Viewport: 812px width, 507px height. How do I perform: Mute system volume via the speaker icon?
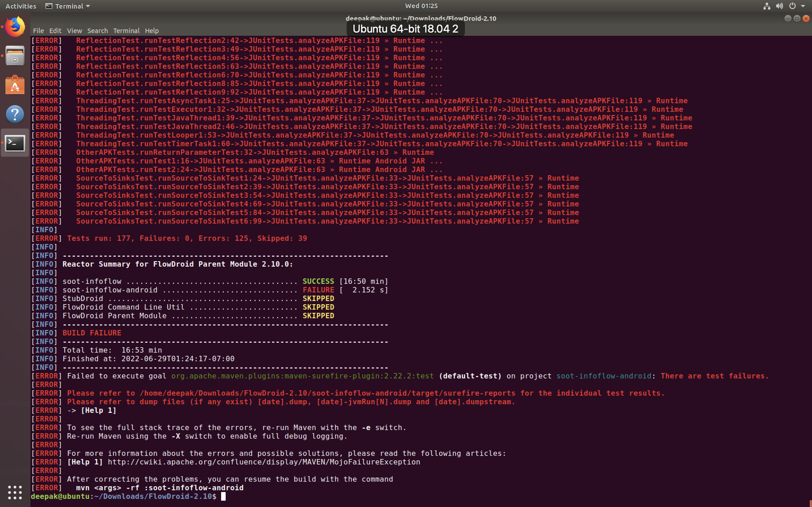779,6
